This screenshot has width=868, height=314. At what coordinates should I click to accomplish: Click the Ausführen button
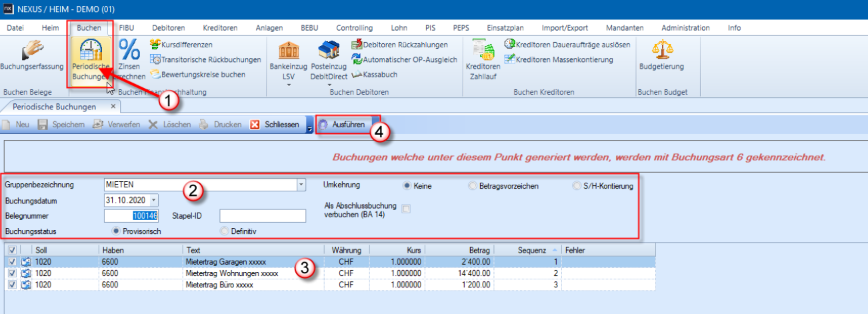(x=341, y=125)
